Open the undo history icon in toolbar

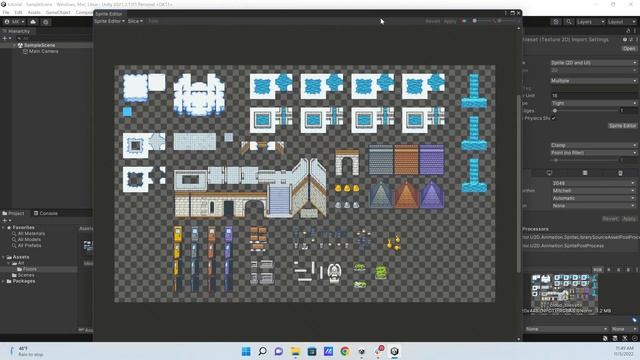pos(556,22)
